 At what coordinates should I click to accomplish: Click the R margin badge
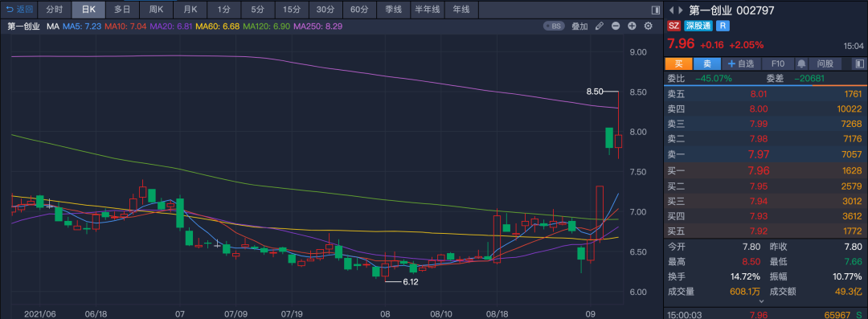[723, 26]
